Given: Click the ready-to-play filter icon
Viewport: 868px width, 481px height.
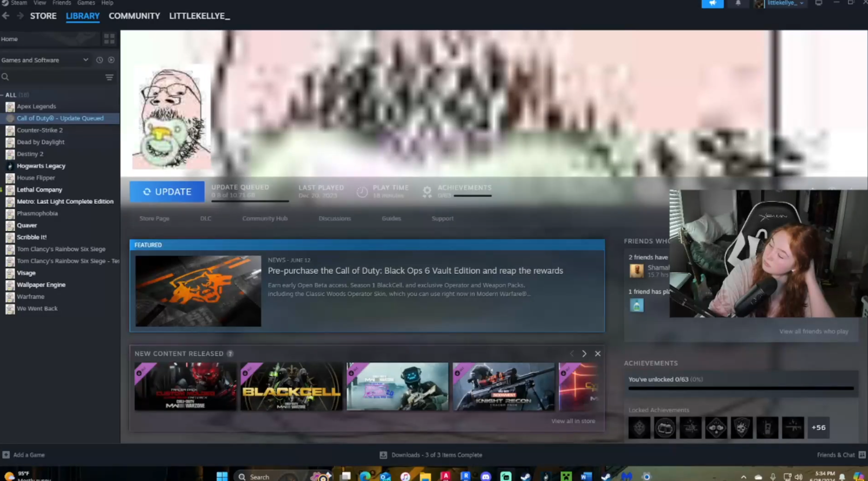Looking at the screenshot, I should tap(111, 60).
